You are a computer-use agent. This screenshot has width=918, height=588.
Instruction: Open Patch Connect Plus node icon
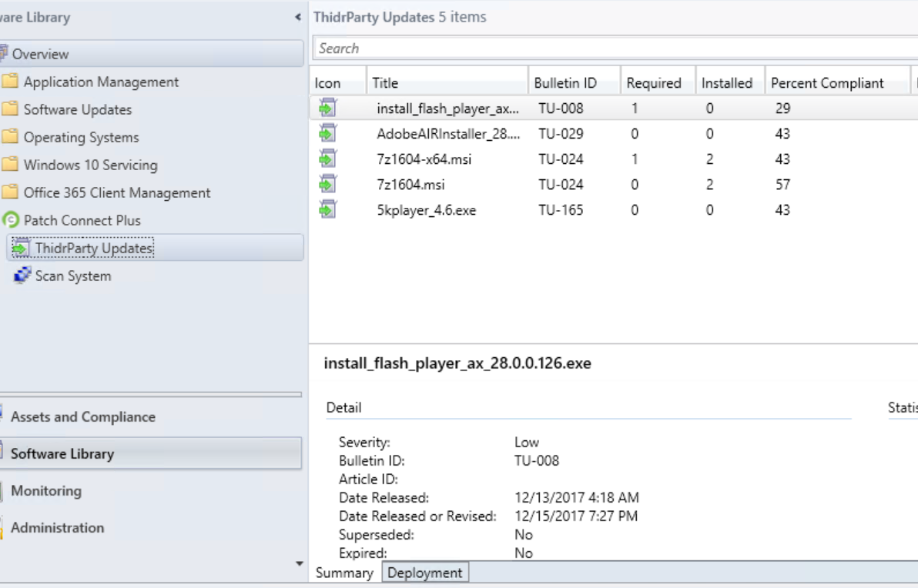coord(10,220)
